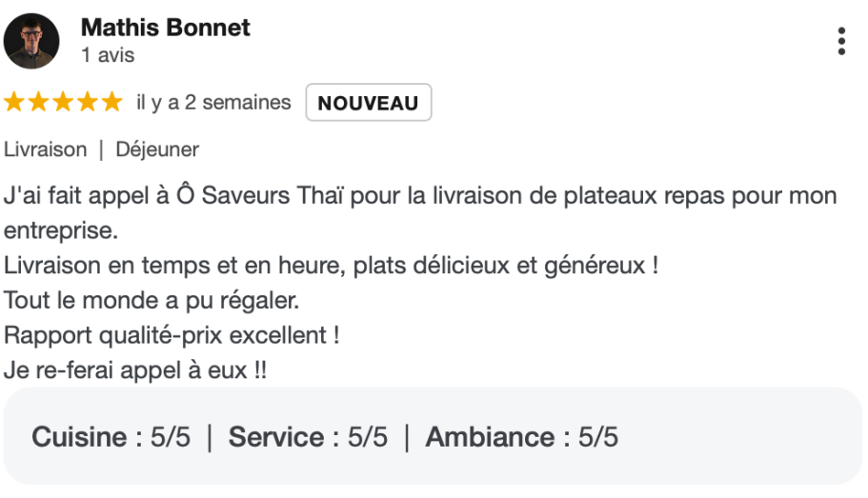Click the NOUVEAU badge
Image resolution: width=868 pixels, height=498 pixels.
point(368,103)
